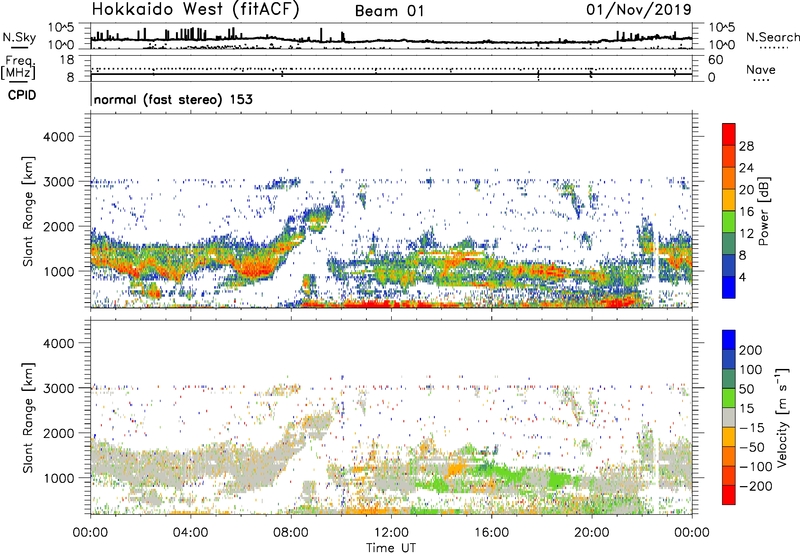Click the solid frequency line in the Freq. strip
This screenshot has height=554, width=800.
[x=391, y=74]
